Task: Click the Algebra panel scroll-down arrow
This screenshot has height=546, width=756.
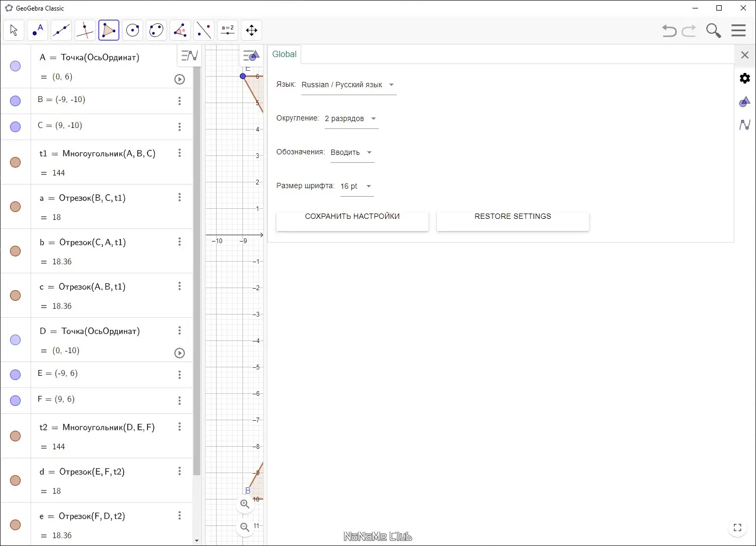Action: 197,541
